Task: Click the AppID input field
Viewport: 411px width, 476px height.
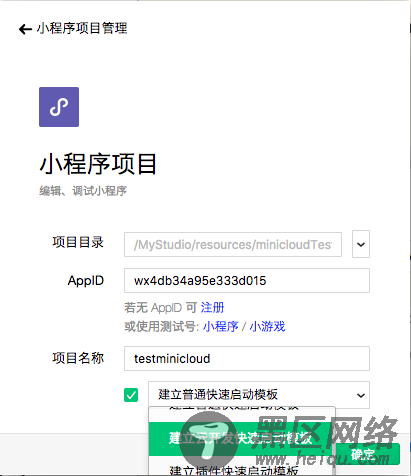Action: tap(247, 281)
